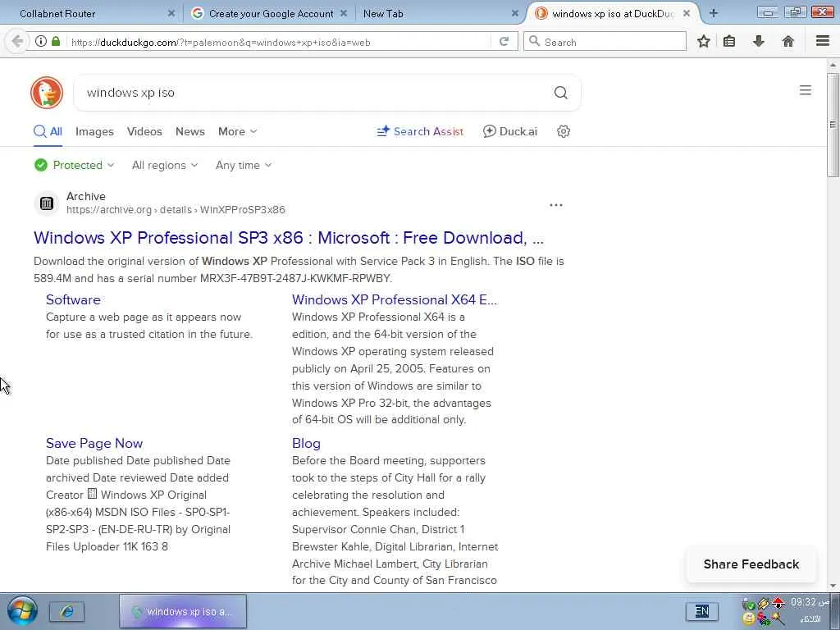
Task: Click the Share Feedback button
Action: (751, 564)
